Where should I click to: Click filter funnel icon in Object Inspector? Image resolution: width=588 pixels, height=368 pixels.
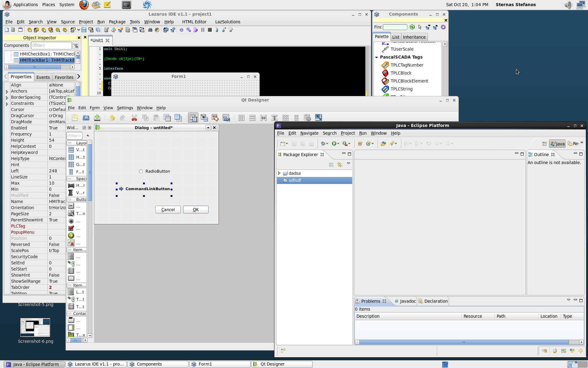[76, 46]
